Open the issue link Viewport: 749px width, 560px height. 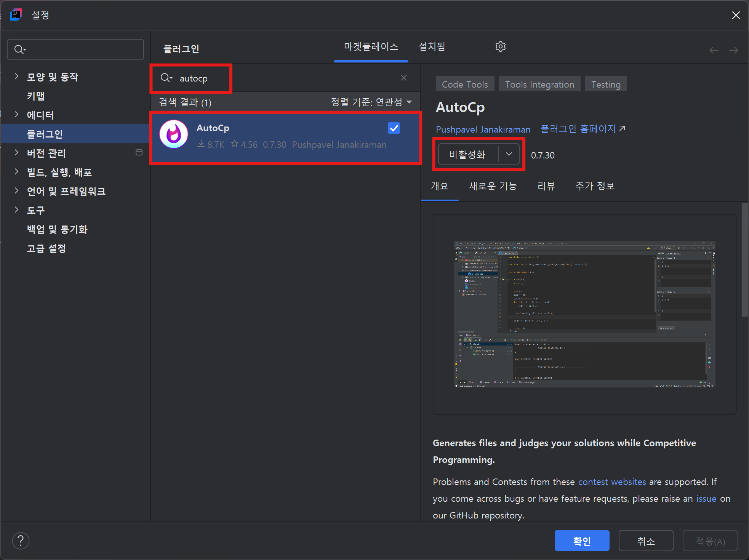tap(706, 499)
